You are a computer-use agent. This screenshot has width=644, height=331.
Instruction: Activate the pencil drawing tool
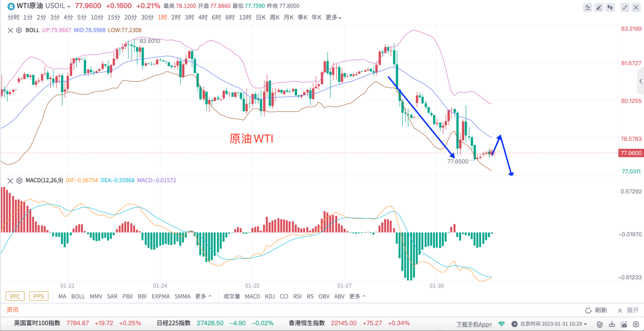[599, 7]
